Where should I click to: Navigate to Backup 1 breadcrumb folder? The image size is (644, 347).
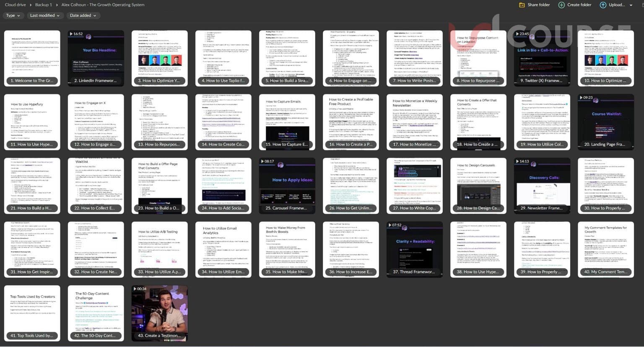(44, 5)
